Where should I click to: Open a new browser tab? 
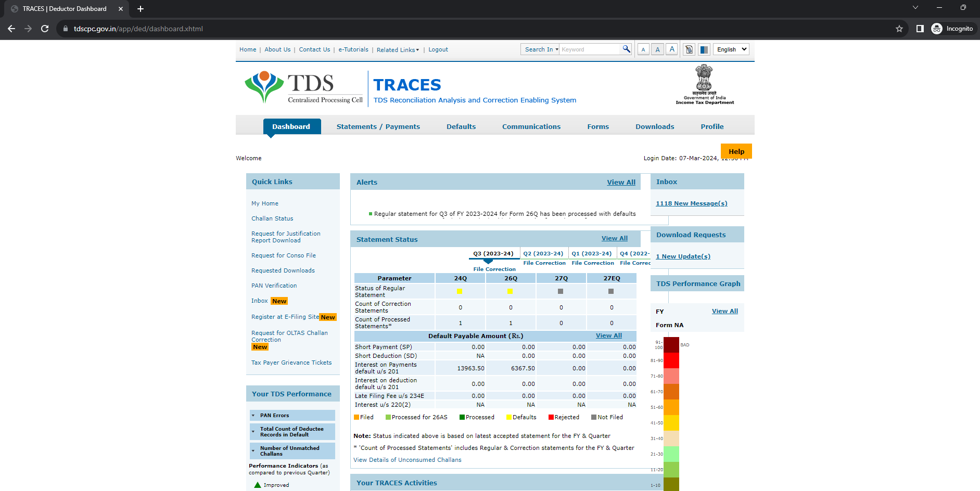tap(141, 9)
